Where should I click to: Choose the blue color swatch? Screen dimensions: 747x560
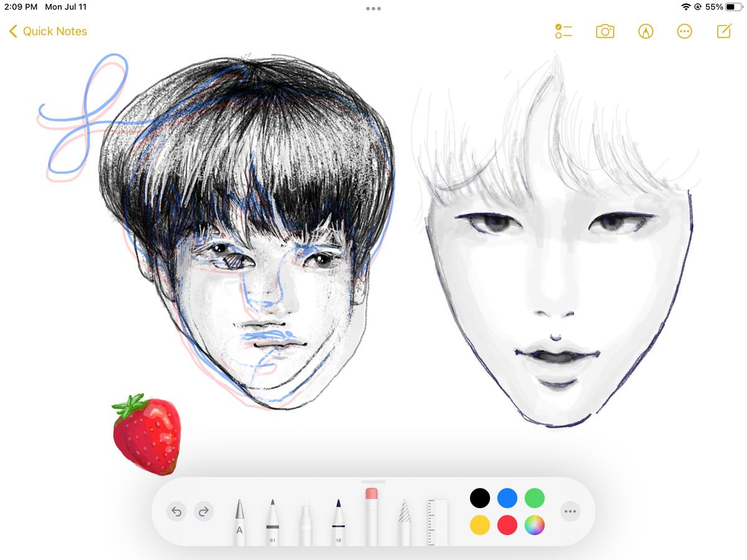click(507, 498)
